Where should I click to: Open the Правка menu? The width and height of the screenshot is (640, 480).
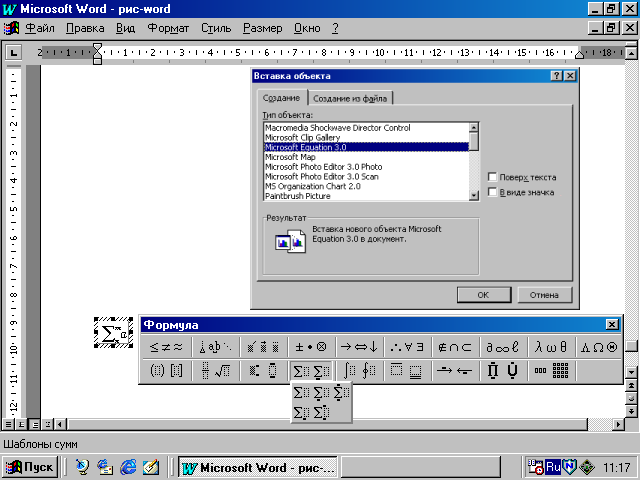pyautogui.click(x=85, y=28)
